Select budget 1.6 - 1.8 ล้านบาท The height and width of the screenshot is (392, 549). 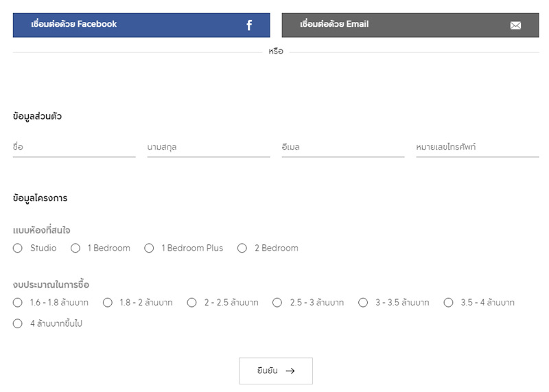[18, 303]
